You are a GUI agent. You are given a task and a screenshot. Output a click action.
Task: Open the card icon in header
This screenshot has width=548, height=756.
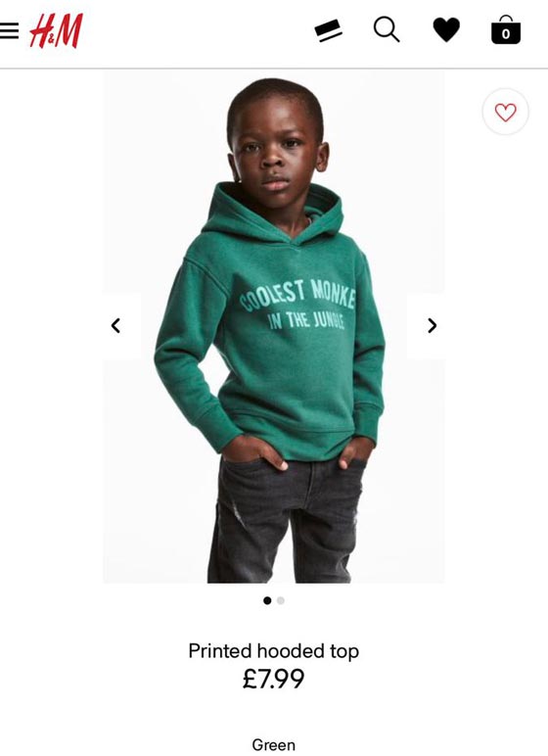[x=328, y=30]
